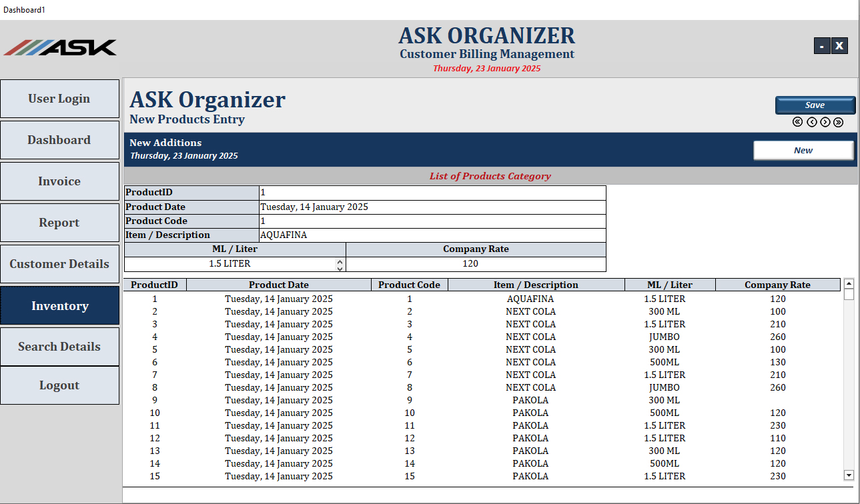Screen dimensions: 860x504
Task: Click the product list scrollbar thumb
Action: click(849, 294)
